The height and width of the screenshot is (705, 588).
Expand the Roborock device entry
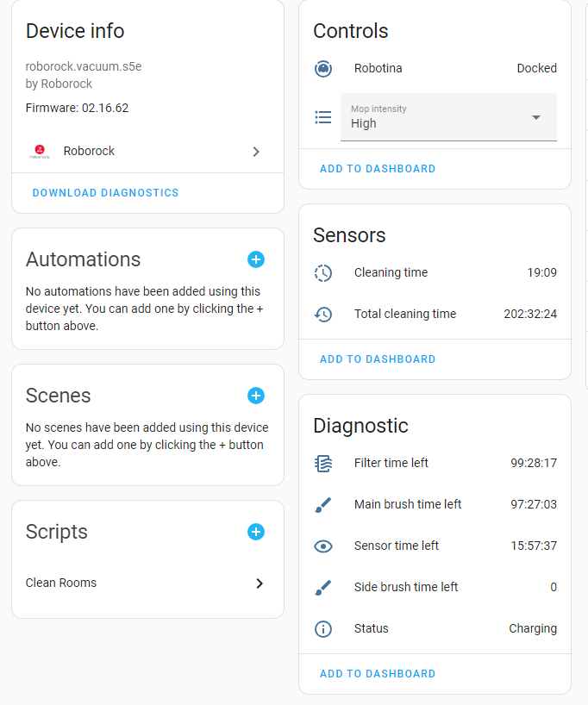click(x=256, y=151)
